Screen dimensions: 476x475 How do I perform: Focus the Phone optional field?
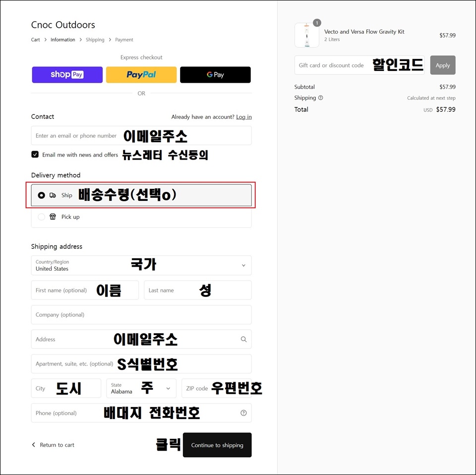141,413
